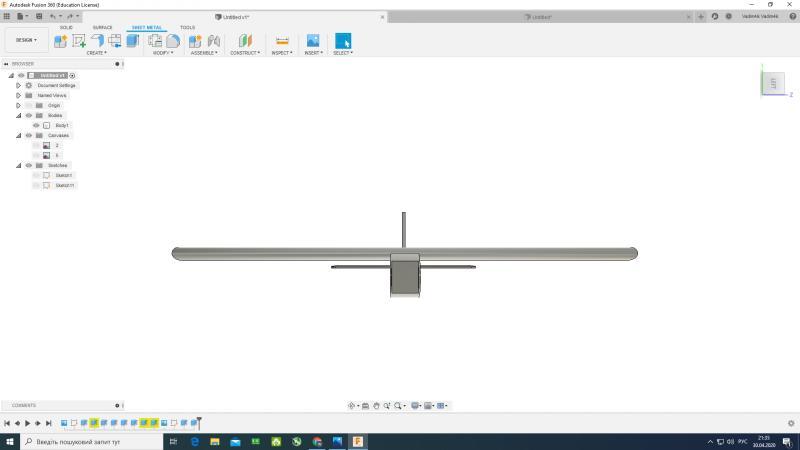Click the Construct plane icon
The height and width of the screenshot is (450, 800).
[x=245, y=40]
